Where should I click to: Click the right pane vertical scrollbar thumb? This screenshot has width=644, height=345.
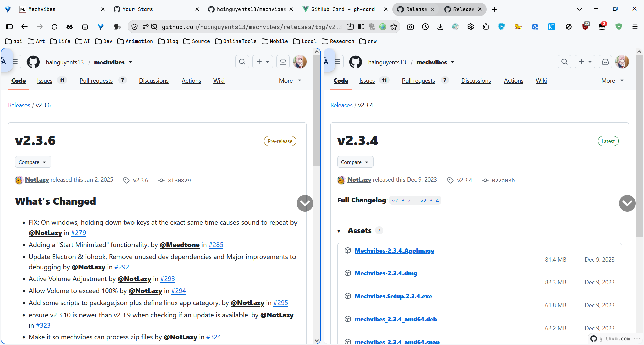pyautogui.click(x=639, y=146)
